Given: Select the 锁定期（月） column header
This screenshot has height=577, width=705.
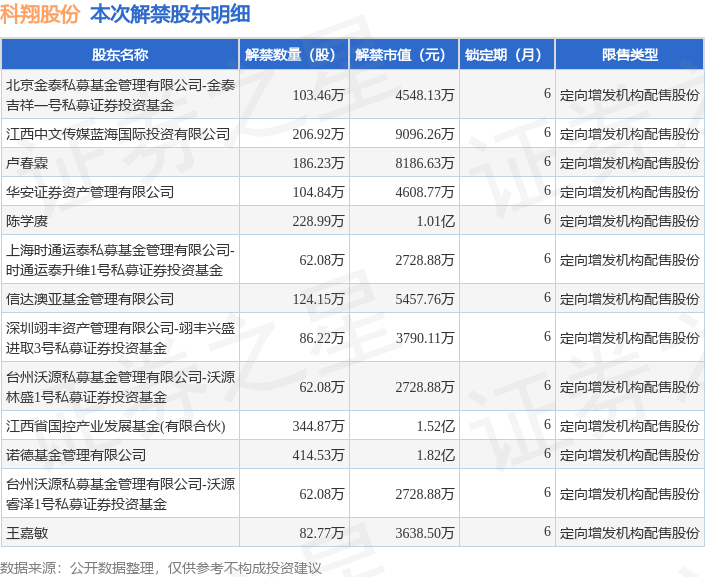Looking at the screenshot, I should pyautogui.click(x=507, y=55).
